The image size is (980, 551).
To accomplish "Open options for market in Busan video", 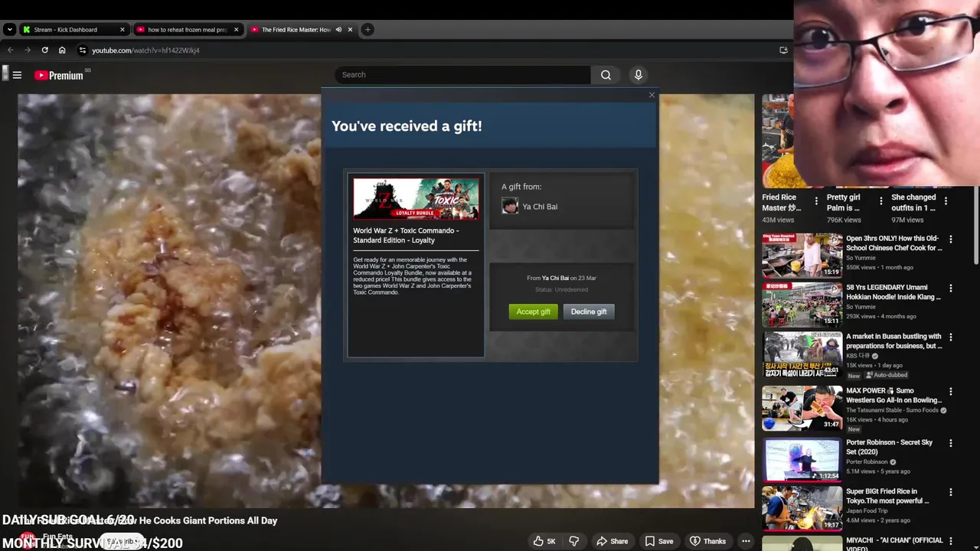I will (x=951, y=337).
